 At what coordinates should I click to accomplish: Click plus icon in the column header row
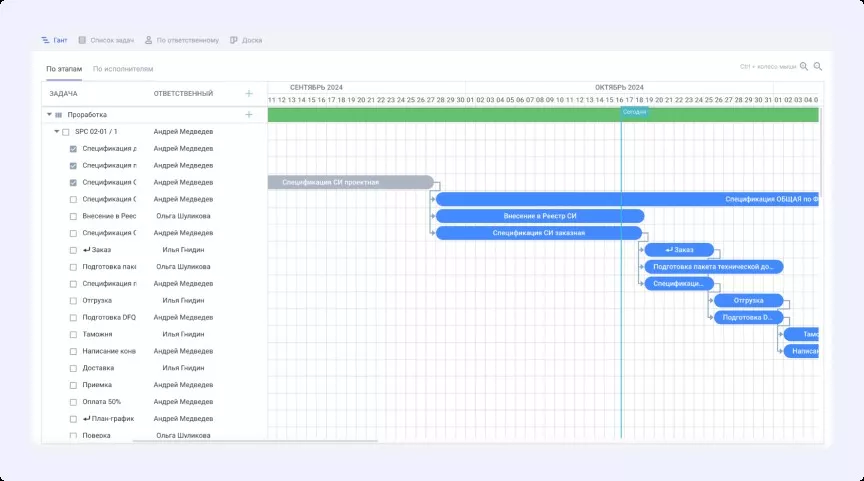(249, 93)
